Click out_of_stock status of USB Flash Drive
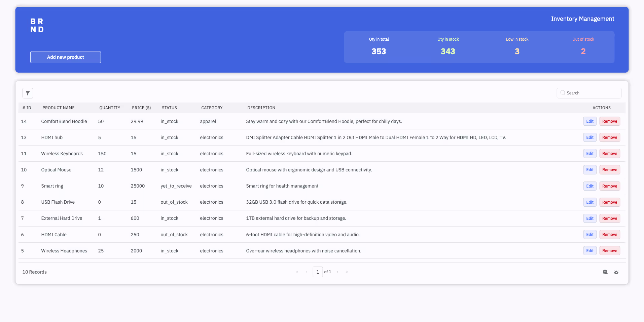The width and height of the screenshot is (644, 322). click(x=174, y=202)
